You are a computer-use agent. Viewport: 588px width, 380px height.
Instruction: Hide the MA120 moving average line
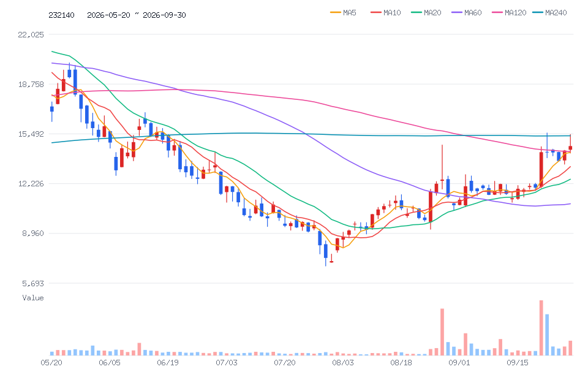pos(509,13)
